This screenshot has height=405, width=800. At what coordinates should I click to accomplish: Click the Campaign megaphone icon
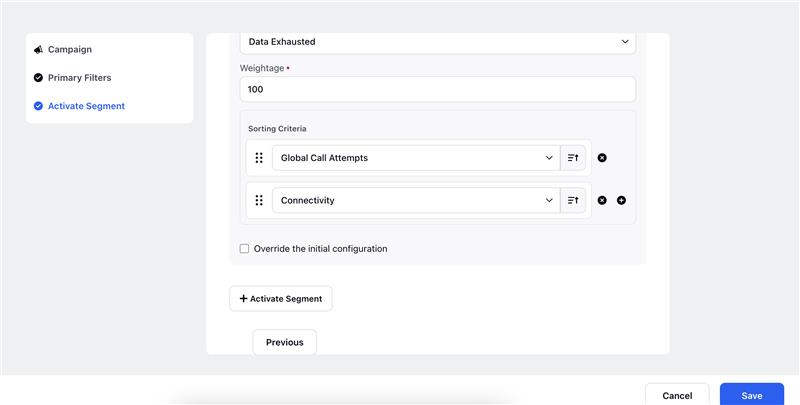tap(38, 49)
